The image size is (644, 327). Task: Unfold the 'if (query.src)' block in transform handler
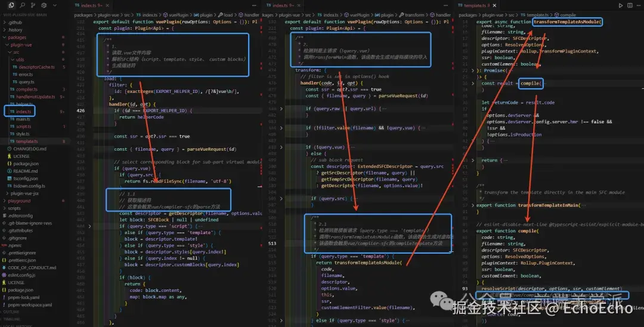(x=281, y=198)
